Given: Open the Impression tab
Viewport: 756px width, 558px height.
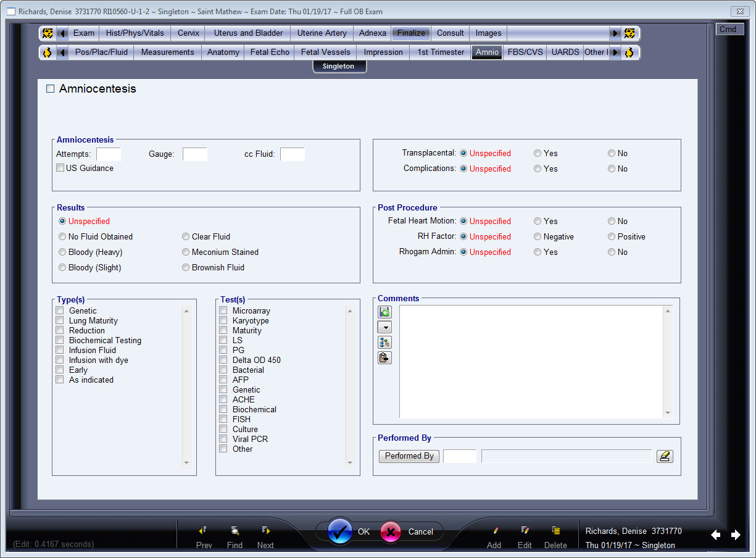Looking at the screenshot, I should (x=383, y=52).
